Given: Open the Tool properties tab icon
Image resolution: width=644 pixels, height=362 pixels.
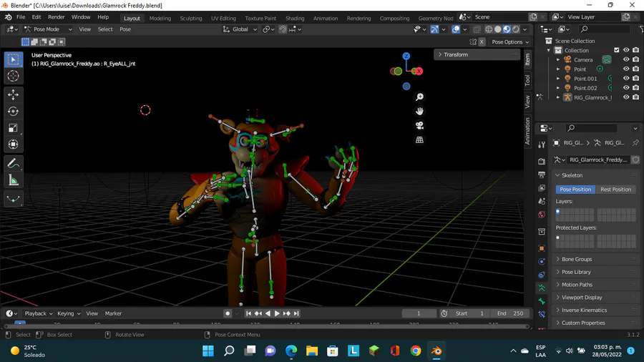Looking at the screenshot, I should point(542,145).
